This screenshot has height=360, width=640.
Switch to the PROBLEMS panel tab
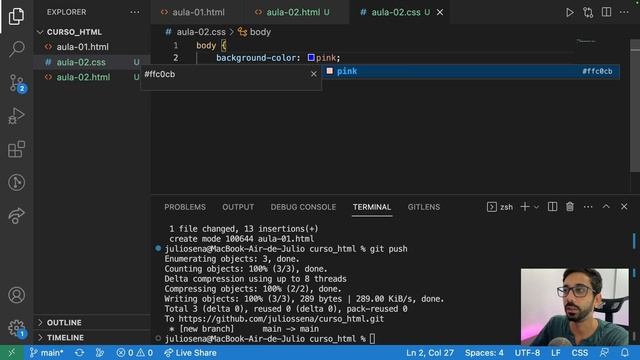pyautogui.click(x=185, y=207)
